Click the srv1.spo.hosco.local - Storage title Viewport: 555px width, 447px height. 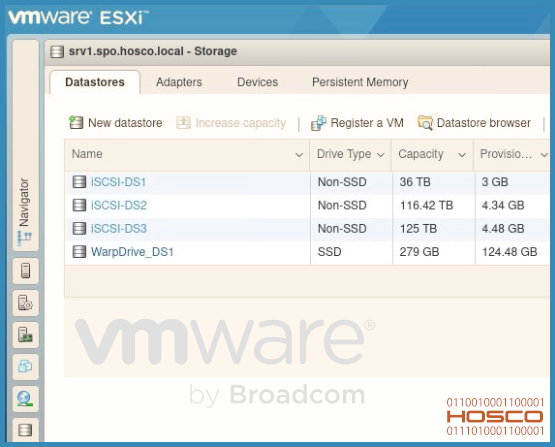(153, 51)
